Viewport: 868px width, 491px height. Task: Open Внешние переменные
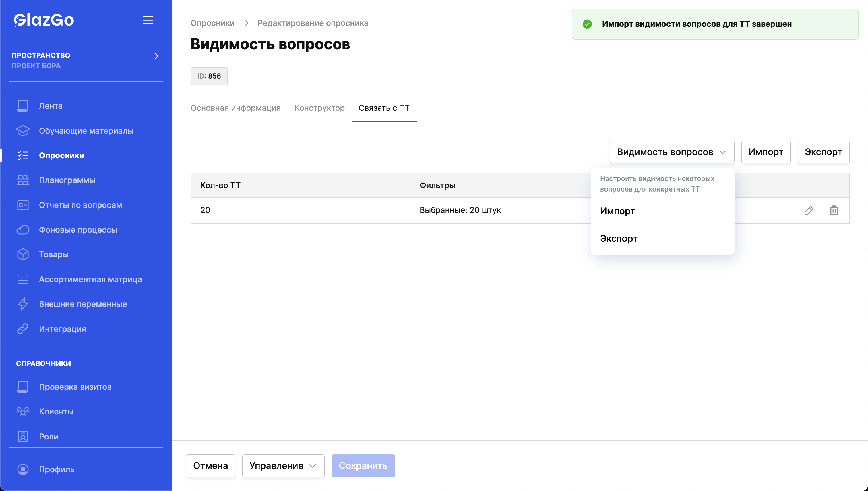coord(83,304)
